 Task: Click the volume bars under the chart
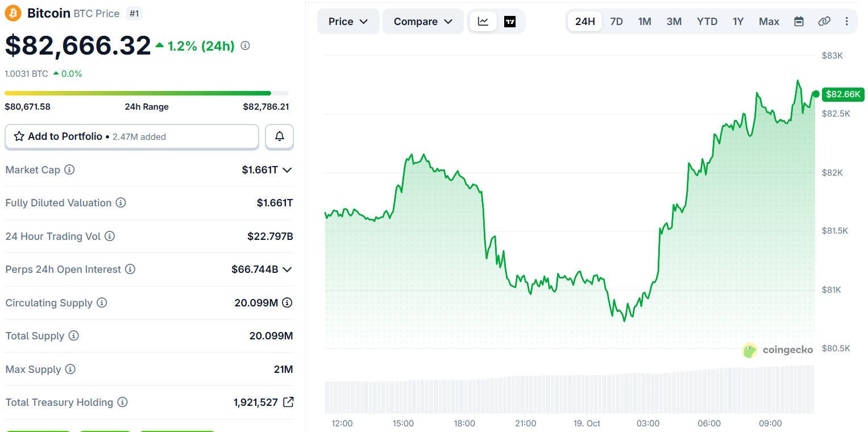pos(570,389)
